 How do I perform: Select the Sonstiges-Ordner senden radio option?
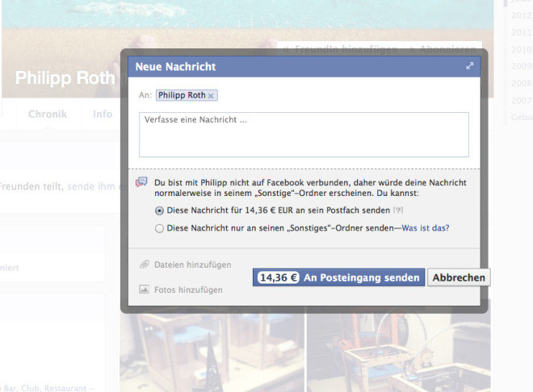[x=159, y=228]
